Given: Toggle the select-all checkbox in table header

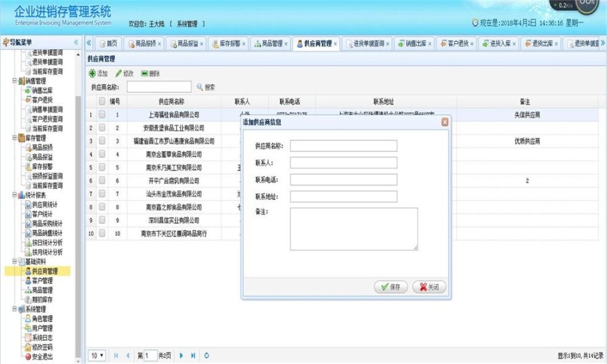Looking at the screenshot, I should [103, 101].
